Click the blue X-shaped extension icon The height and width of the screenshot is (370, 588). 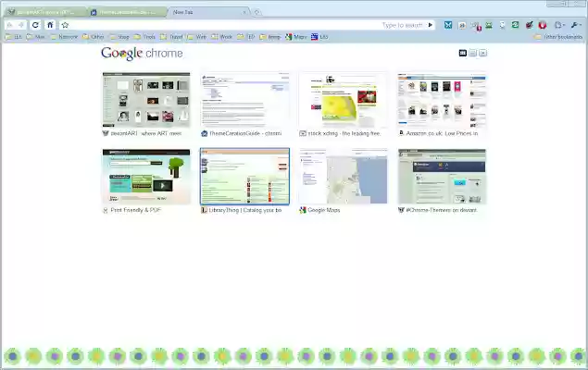tap(448, 25)
